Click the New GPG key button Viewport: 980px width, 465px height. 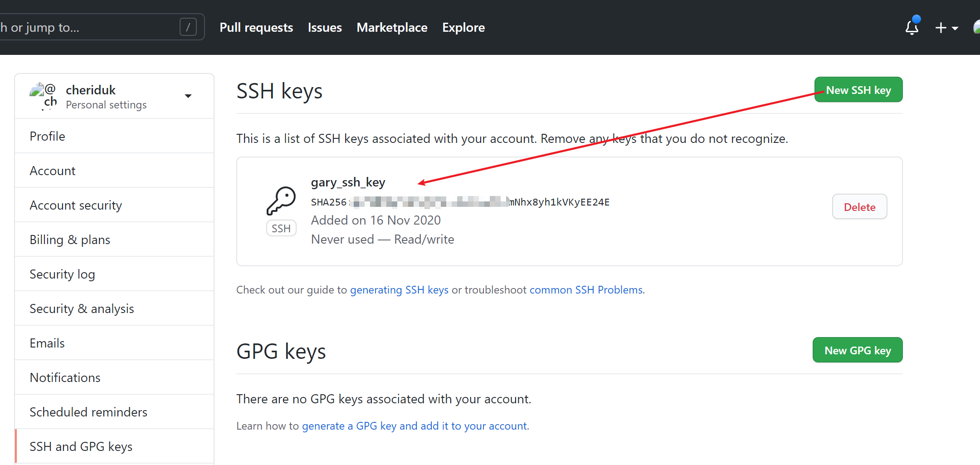point(857,350)
